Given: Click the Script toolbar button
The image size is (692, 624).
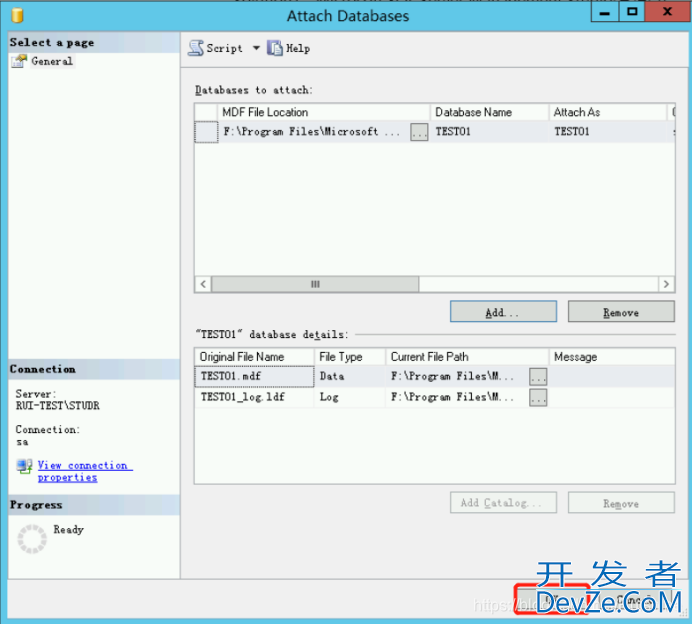Looking at the screenshot, I should (216, 48).
